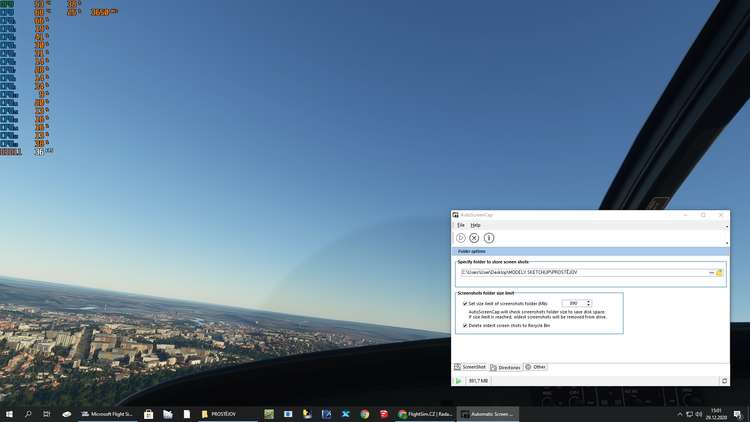The height and width of the screenshot is (422, 750).
Task: Open the File menu
Action: (461, 225)
